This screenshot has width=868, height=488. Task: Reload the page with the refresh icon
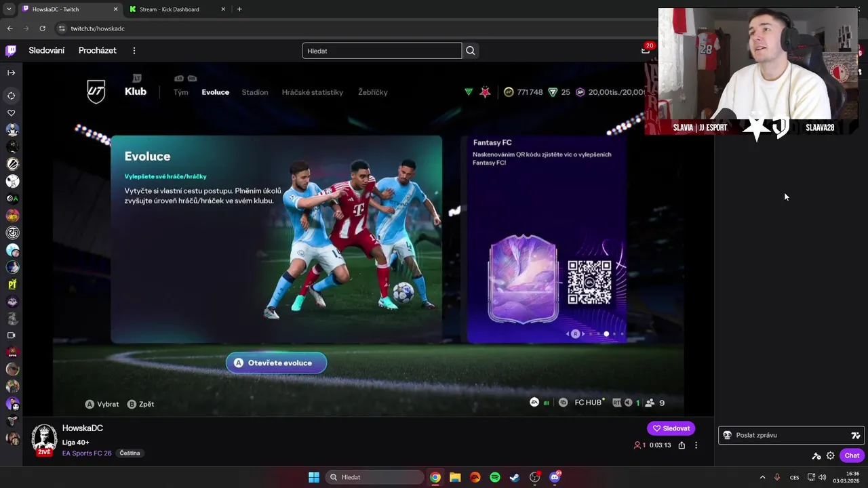pyautogui.click(x=42, y=28)
